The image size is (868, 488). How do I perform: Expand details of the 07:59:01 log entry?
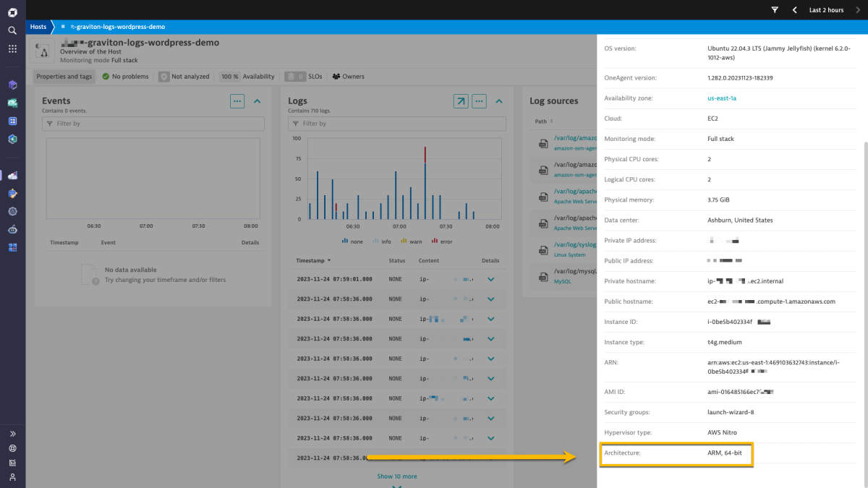click(x=490, y=278)
